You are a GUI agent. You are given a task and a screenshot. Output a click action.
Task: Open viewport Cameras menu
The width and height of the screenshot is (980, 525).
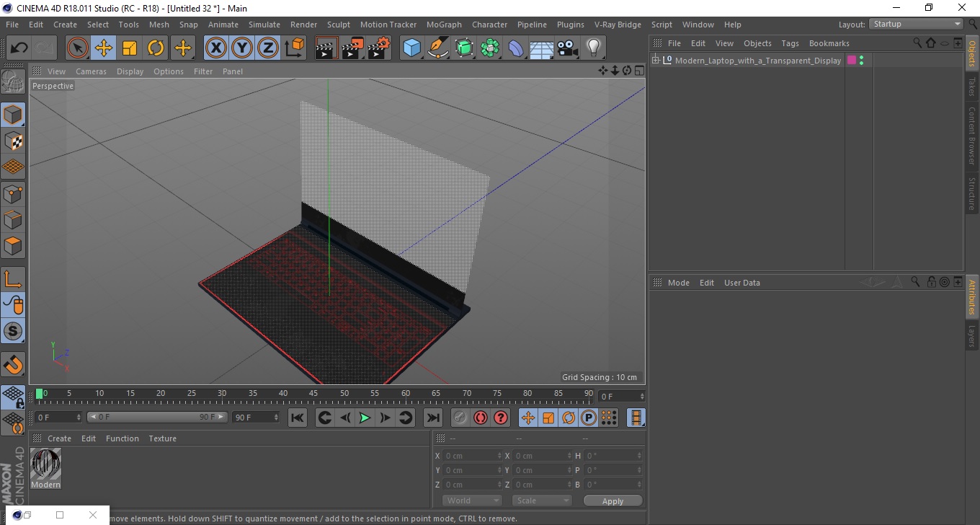tap(91, 71)
